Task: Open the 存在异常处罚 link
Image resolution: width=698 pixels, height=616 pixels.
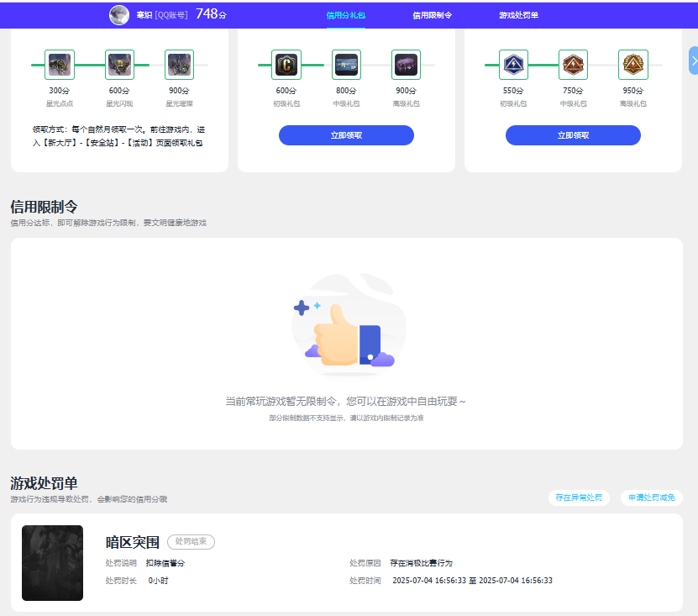Action: 578,498
